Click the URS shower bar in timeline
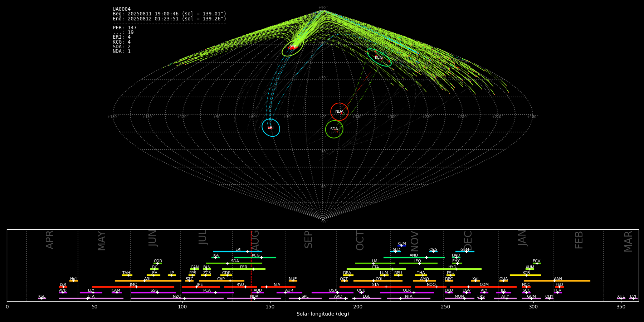644x322 pixels. (481, 298)
